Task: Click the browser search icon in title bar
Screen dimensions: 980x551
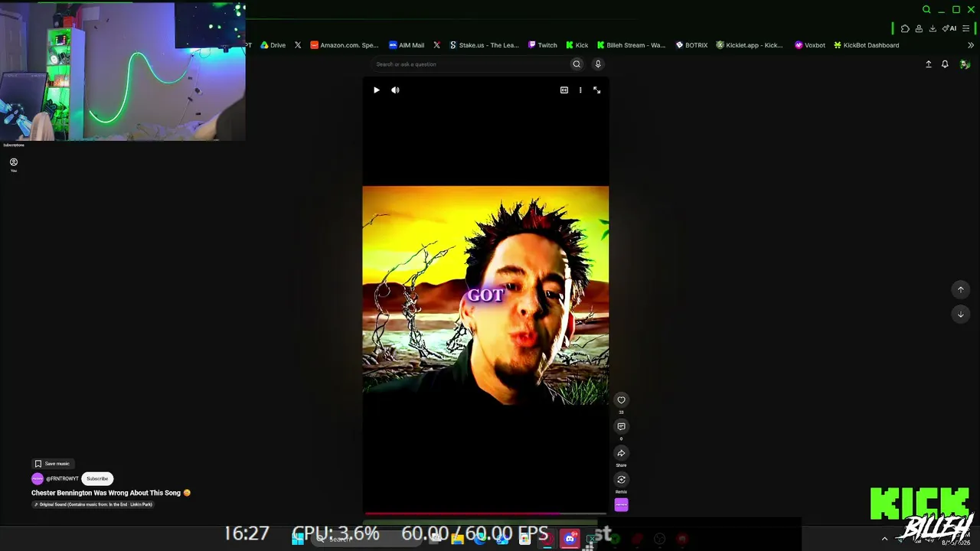Action: point(926,9)
